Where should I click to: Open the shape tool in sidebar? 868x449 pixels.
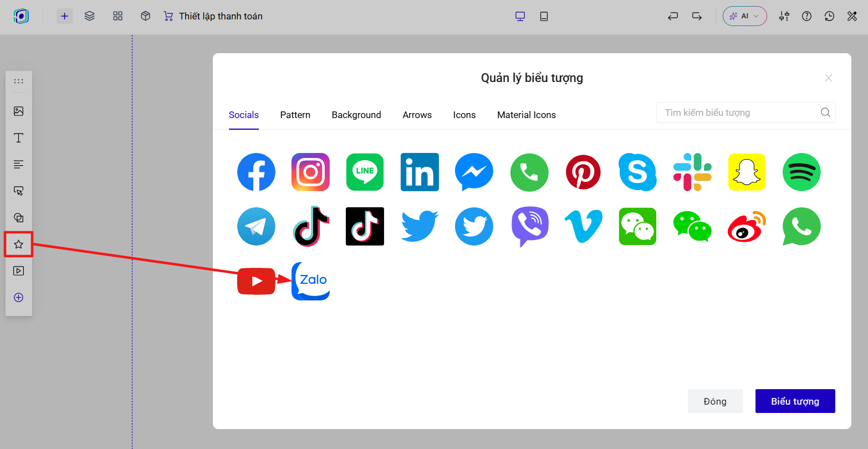19,218
